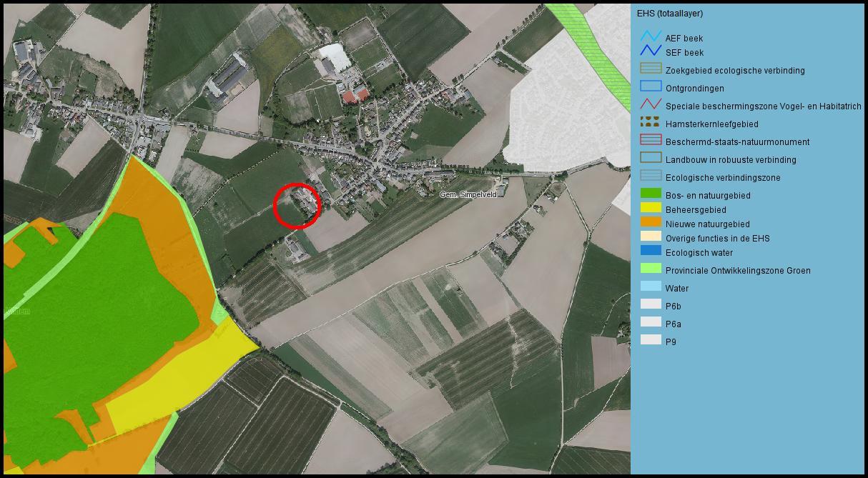This screenshot has width=868, height=478.
Task: Select the Speciale beschermingszone red line icon
Action: (x=651, y=104)
